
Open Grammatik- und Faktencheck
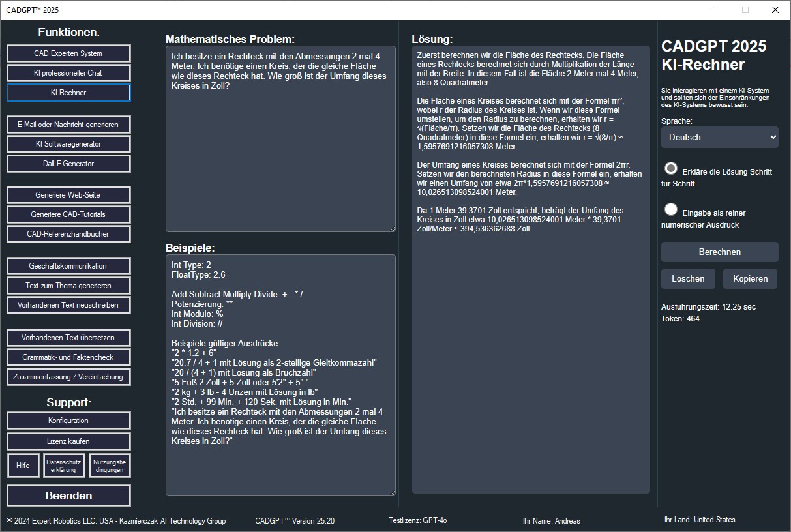68,357
